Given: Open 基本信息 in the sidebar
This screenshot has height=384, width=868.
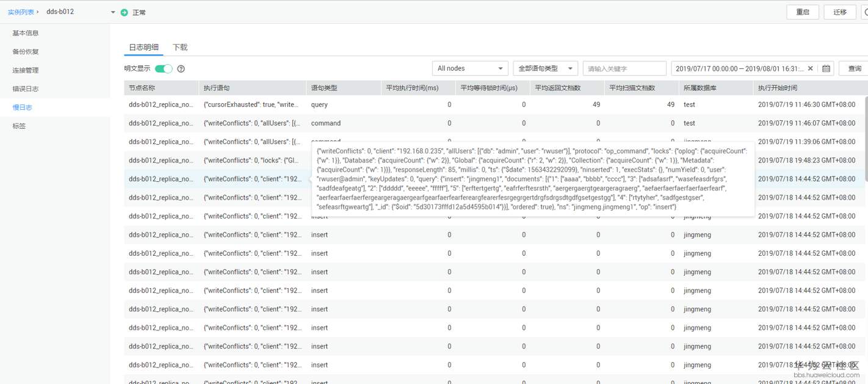Looking at the screenshot, I should coord(26,33).
